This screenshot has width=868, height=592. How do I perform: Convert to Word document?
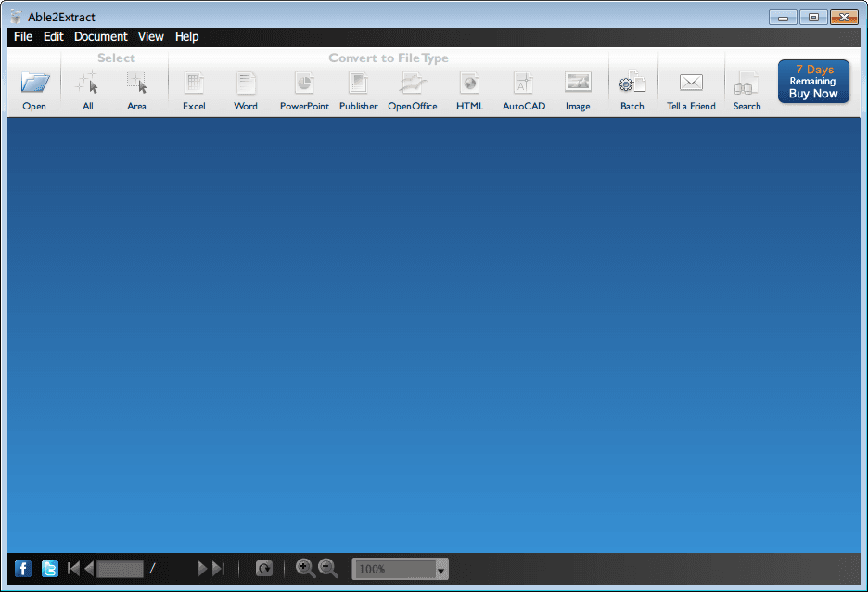[246, 84]
